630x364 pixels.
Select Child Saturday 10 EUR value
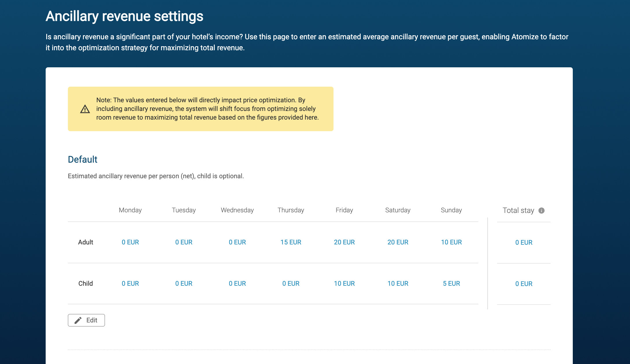coord(398,283)
